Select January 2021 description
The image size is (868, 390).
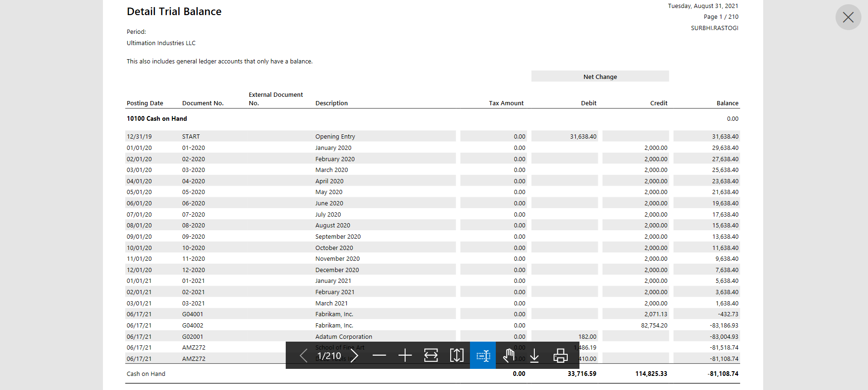[x=333, y=281]
